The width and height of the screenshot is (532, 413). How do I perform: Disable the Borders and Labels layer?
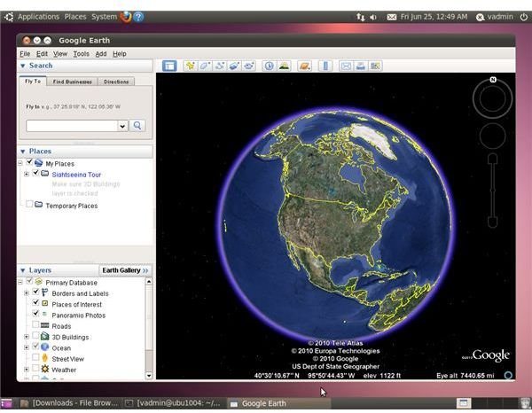[35, 292]
